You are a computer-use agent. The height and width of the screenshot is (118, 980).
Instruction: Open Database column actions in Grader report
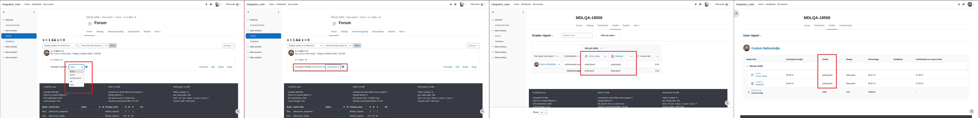point(631,56)
